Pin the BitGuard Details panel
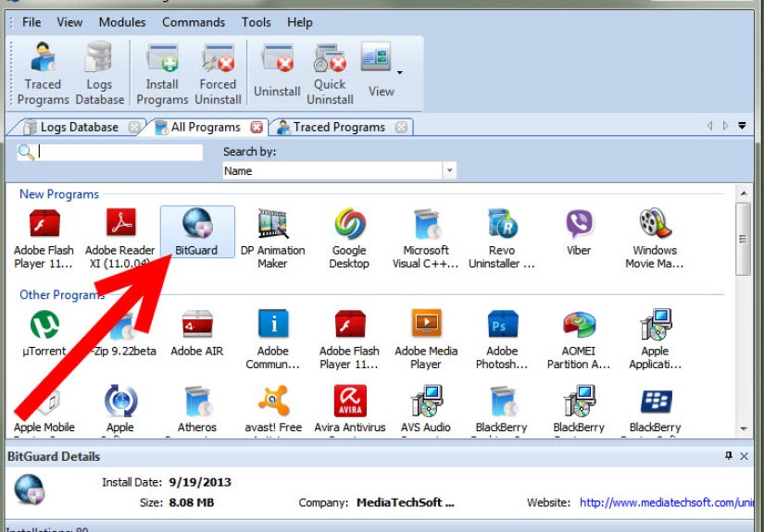 729,455
